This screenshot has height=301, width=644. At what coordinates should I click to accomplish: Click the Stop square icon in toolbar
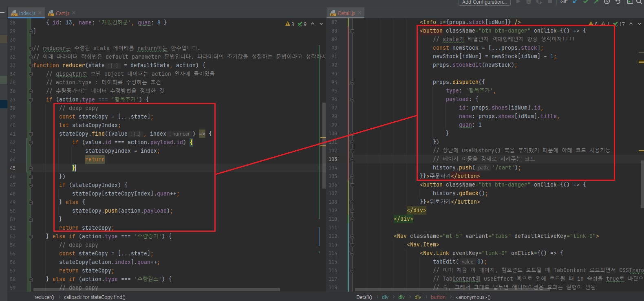549,2
